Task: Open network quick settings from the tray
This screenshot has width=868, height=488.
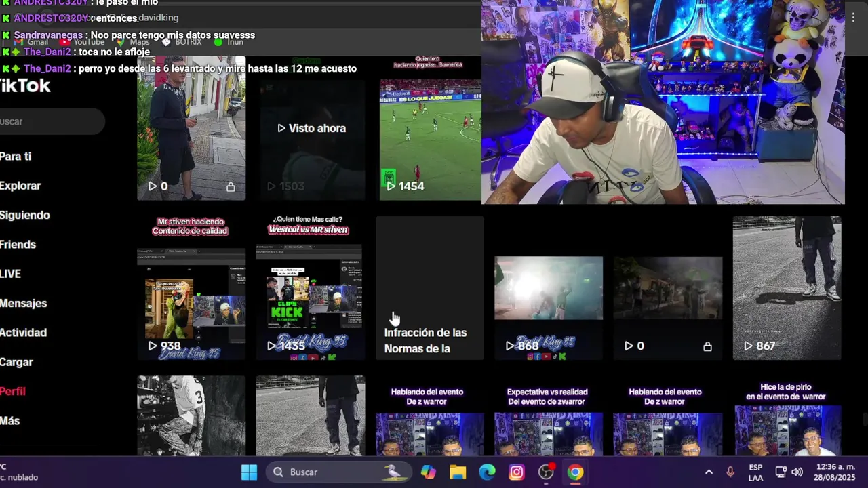Action: click(x=781, y=472)
